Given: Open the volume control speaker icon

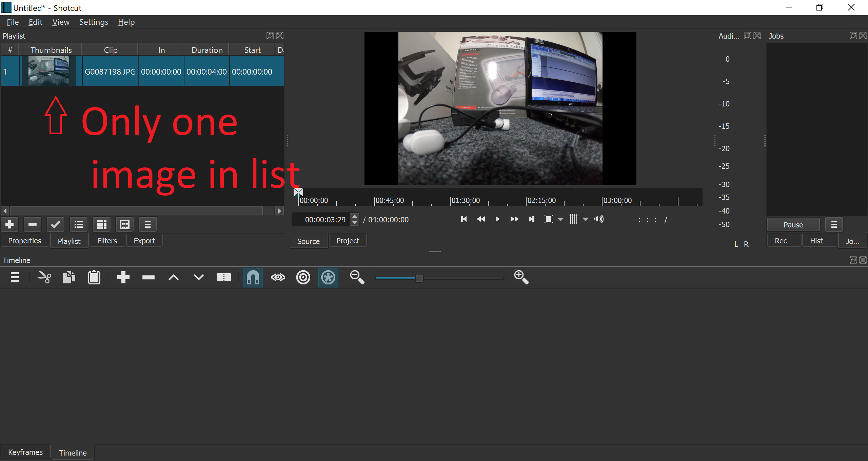Looking at the screenshot, I should (599, 219).
